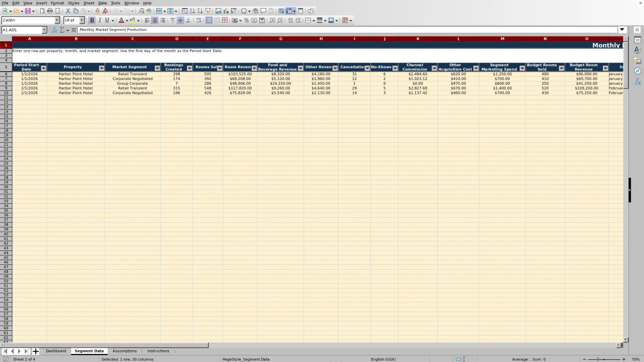The height and width of the screenshot is (362, 644).
Task: Export directly as PDF
Action: [x=42, y=11]
